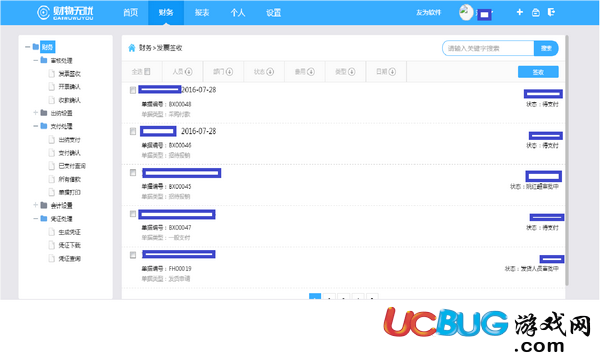Open 凭证下载 in the sidebar tree
The image size is (600, 361).
tap(69, 245)
